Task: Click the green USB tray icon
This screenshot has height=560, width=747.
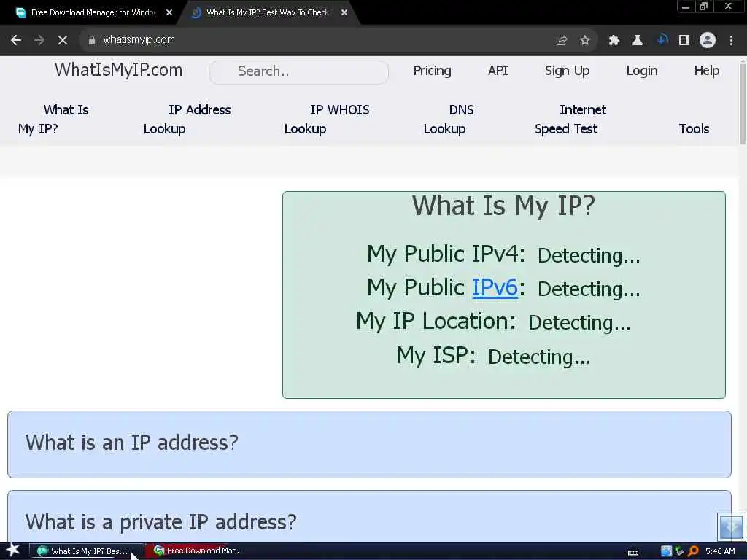Action: [x=680, y=551]
